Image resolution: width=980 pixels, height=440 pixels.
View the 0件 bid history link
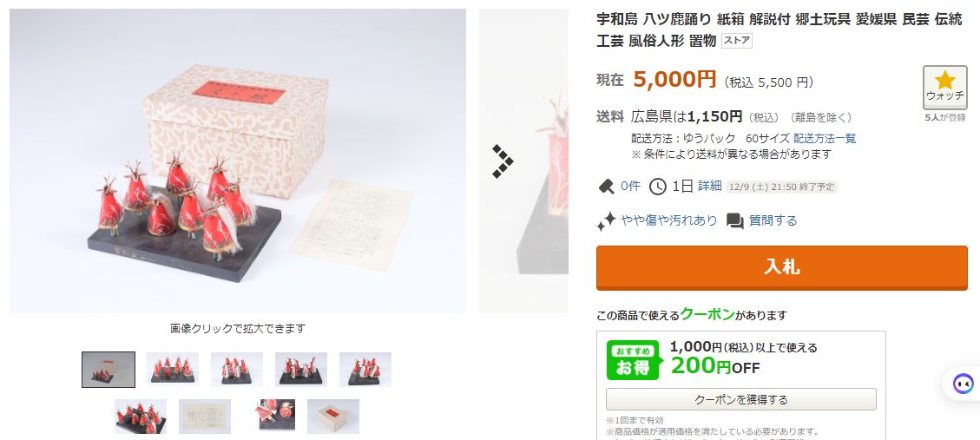pos(630,187)
